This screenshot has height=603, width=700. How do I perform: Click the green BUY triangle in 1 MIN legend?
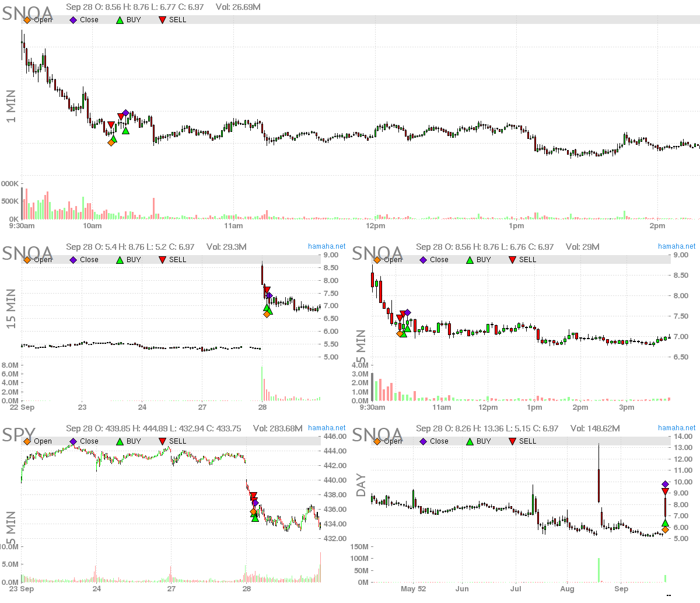pos(120,20)
